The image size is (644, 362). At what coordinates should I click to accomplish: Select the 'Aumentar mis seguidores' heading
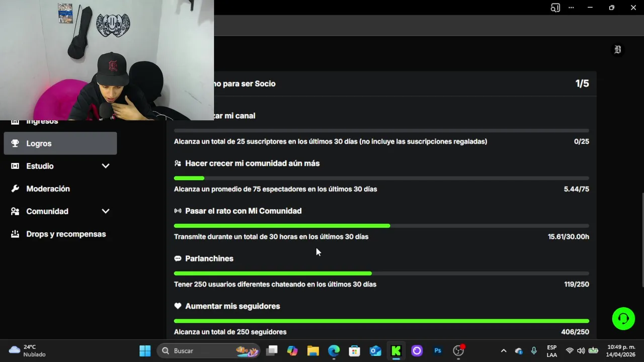click(x=232, y=306)
